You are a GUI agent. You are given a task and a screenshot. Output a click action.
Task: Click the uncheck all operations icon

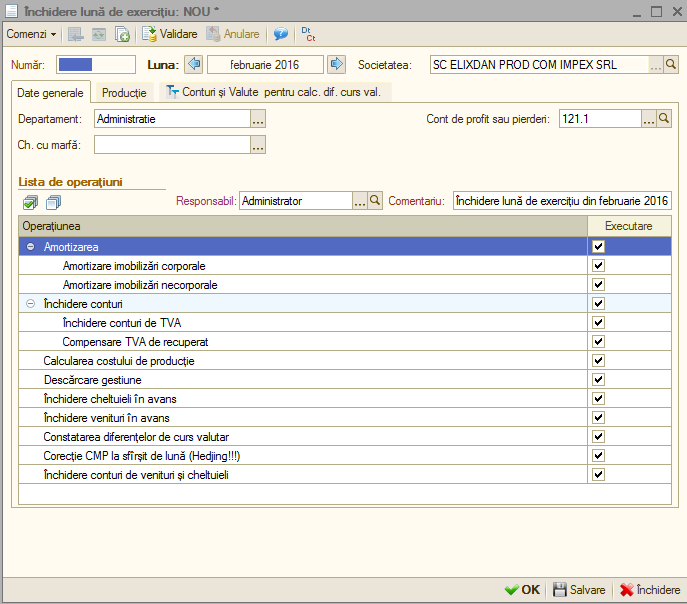[x=53, y=202]
